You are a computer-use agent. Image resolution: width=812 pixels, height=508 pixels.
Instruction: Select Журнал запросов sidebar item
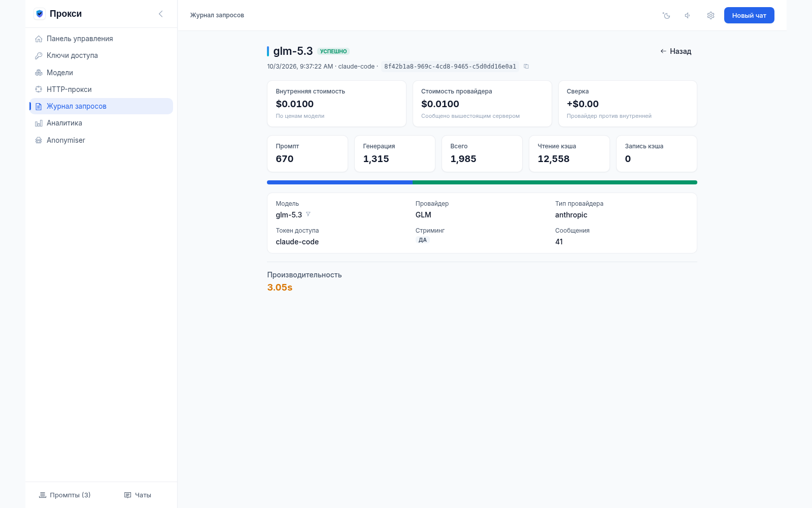click(101, 106)
